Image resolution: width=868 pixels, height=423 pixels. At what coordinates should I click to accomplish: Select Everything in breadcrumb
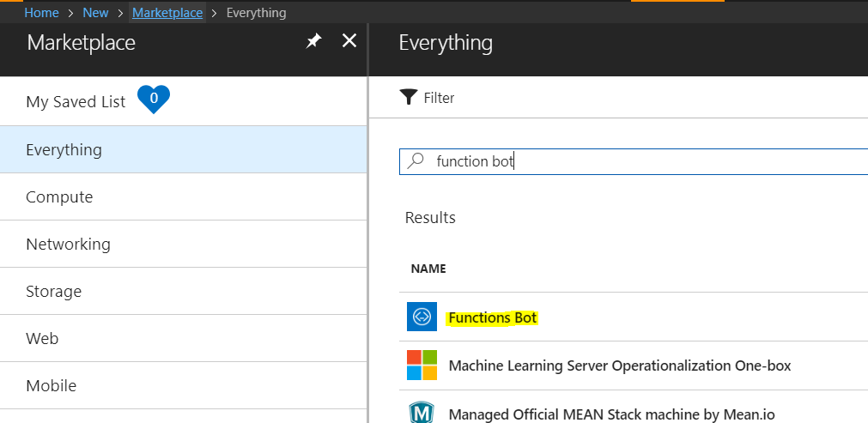(x=257, y=13)
